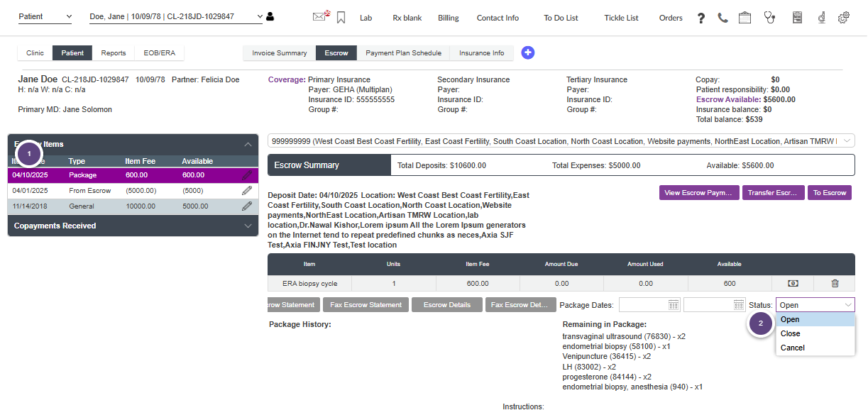The image size is (868, 410).
Task: Click payment icon for ERA biopsy cycle
Action: (793, 284)
